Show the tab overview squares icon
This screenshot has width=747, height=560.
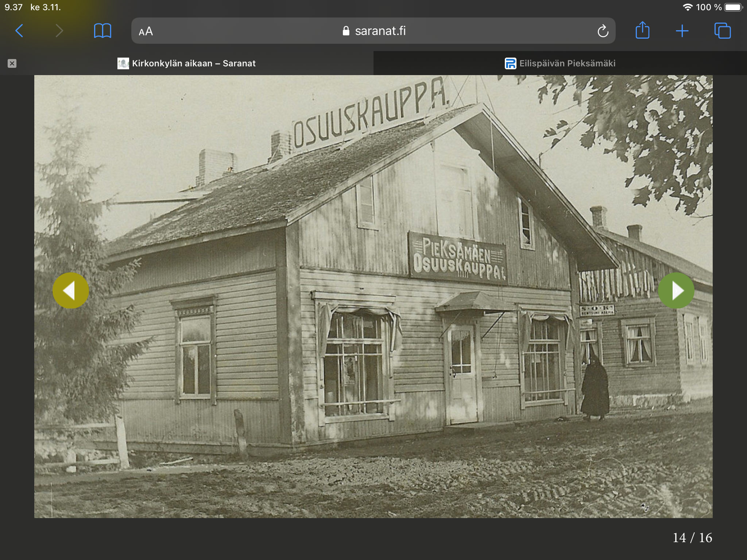point(722,31)
